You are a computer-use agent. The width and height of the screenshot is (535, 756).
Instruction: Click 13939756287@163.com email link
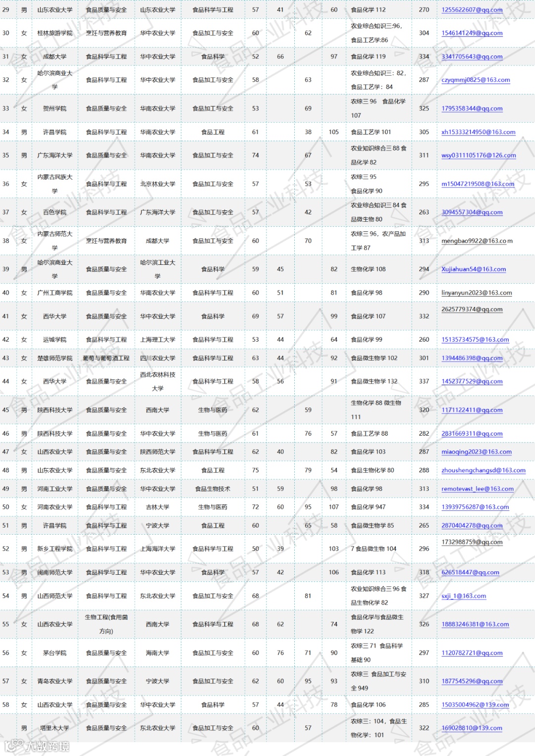[x=475, y=507]
